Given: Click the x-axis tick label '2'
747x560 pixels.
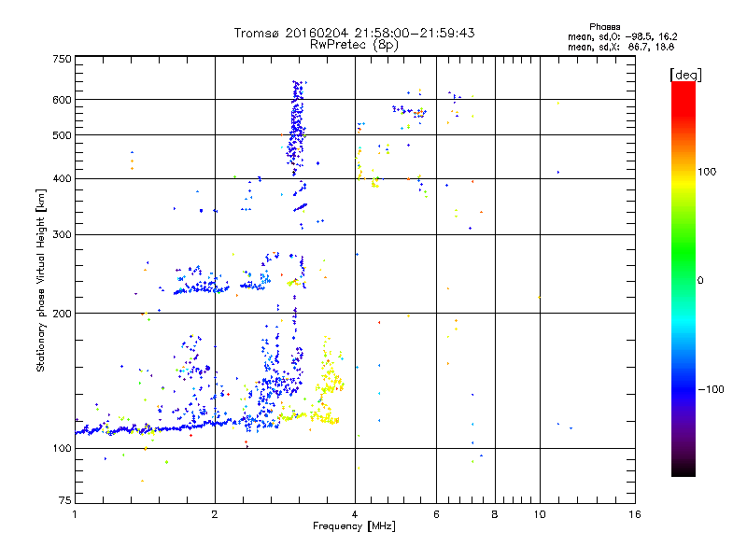Looking at the screenshot, I should [215, 514].
